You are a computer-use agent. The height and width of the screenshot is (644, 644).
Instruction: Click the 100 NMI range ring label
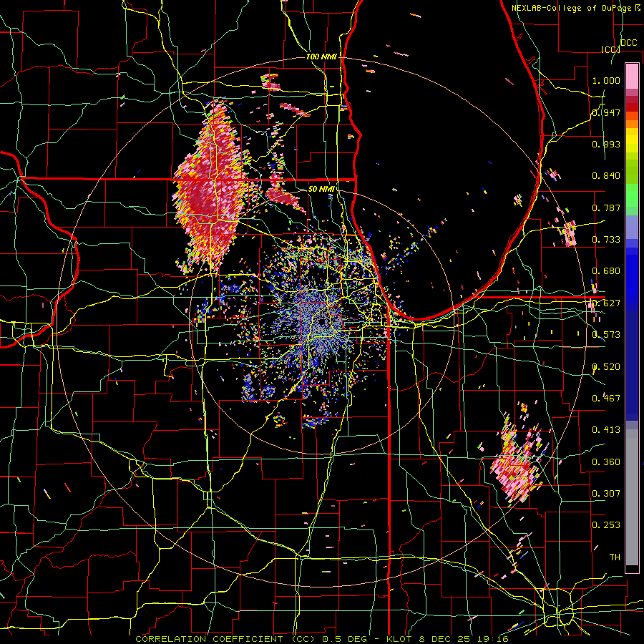coord(321,57)
